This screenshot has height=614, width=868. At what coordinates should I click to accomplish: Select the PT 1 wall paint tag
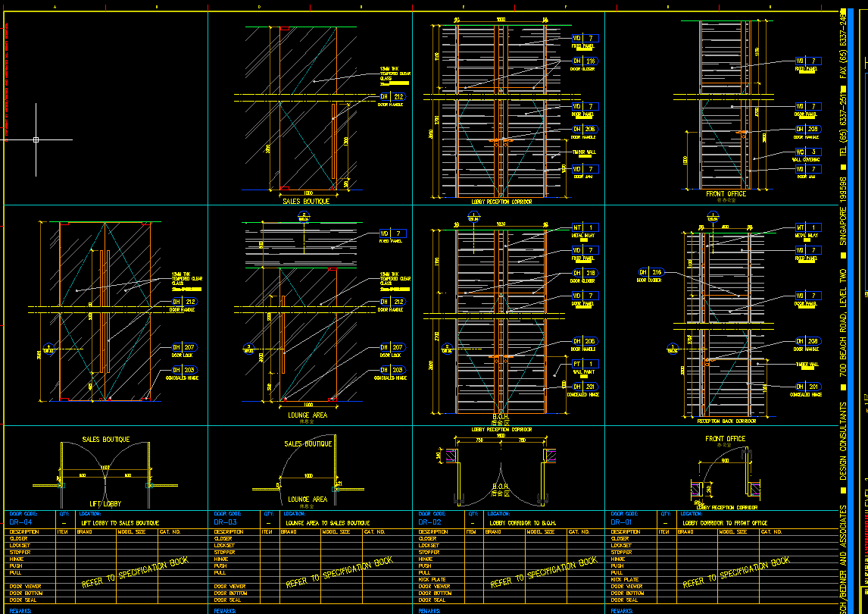[x=584, y=364]
